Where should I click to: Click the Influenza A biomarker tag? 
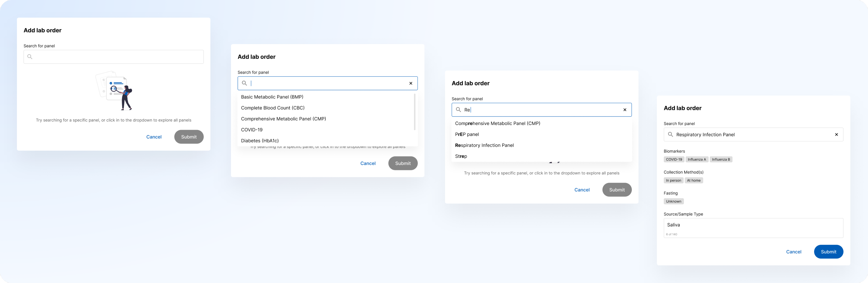tap(697, 159)
